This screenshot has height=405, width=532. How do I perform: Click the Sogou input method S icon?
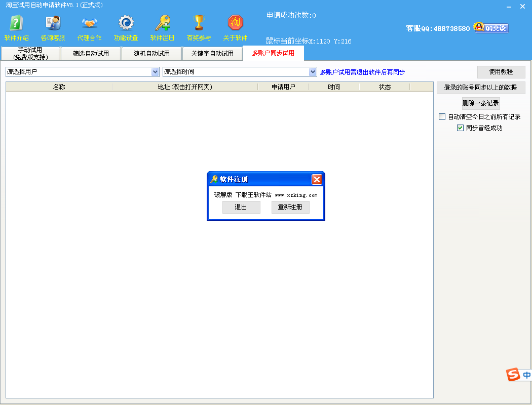point(513,375)
